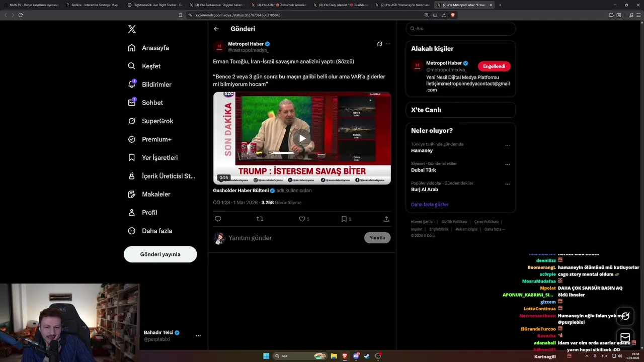
Task: Click X'te Canlı panel heading
Action: (x=426, y=110)
